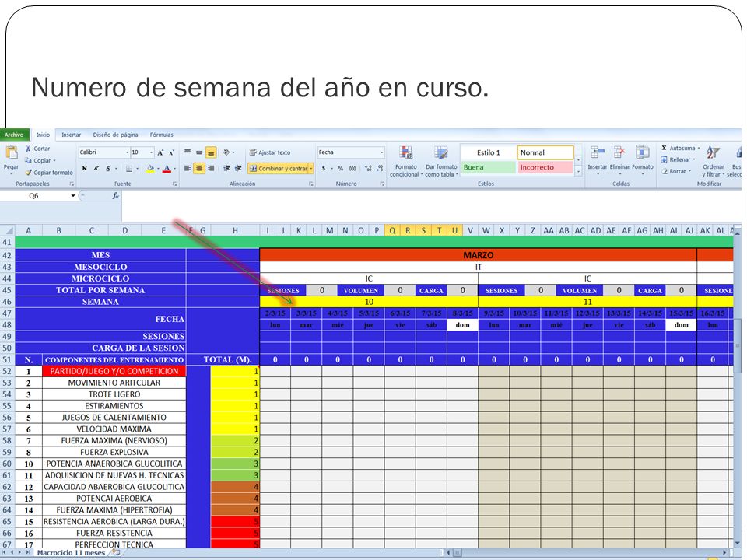Viewport: 747px width, 560px height.
Task: Click the decrease indent icon
Action: point(226,168)
